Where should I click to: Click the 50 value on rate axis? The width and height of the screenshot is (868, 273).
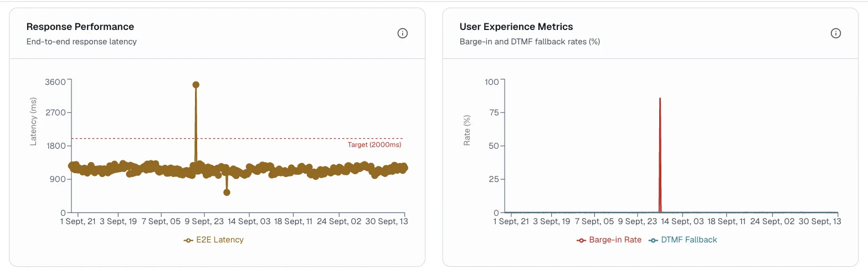point(494,146)
